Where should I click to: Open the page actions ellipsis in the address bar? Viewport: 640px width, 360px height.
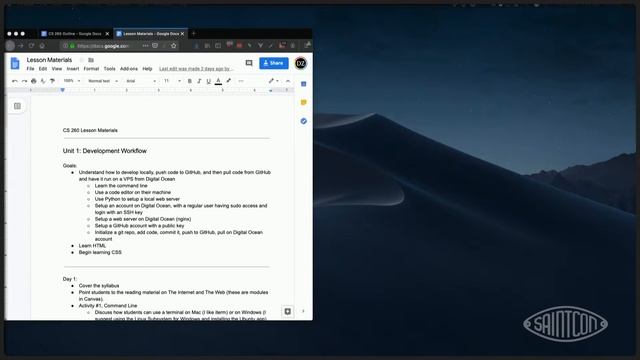(x=145, y=46)
